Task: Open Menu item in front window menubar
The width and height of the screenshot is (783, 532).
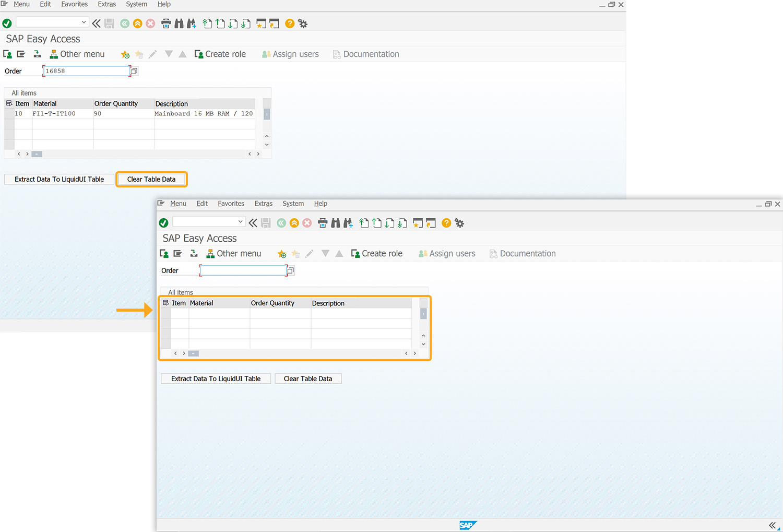Action: [178, 204]
